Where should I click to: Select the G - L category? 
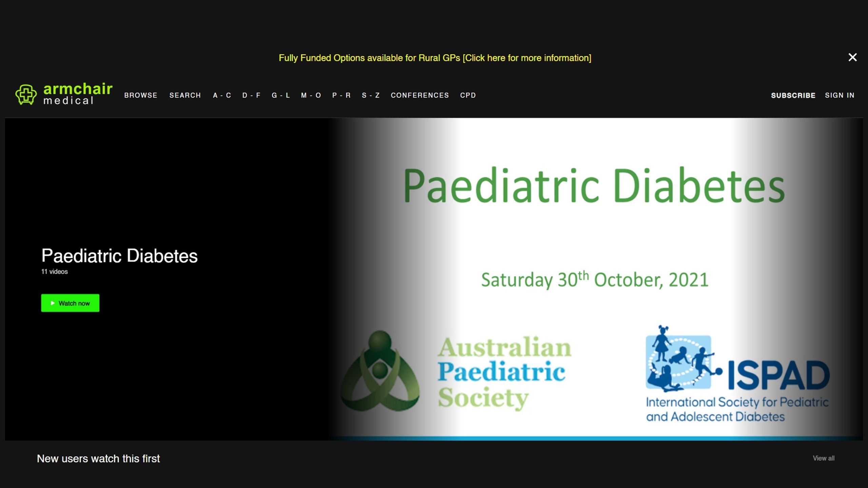tap(281, 96)
